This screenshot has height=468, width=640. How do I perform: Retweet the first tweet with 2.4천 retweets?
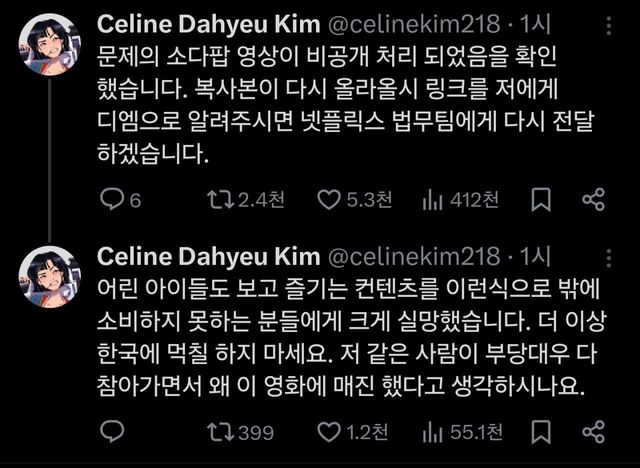tap(218, 201)
